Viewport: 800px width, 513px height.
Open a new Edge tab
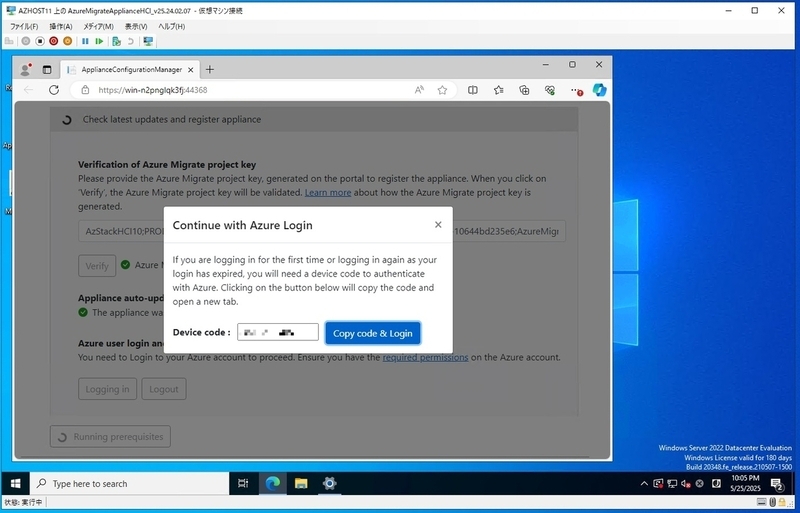click(210, 69)
